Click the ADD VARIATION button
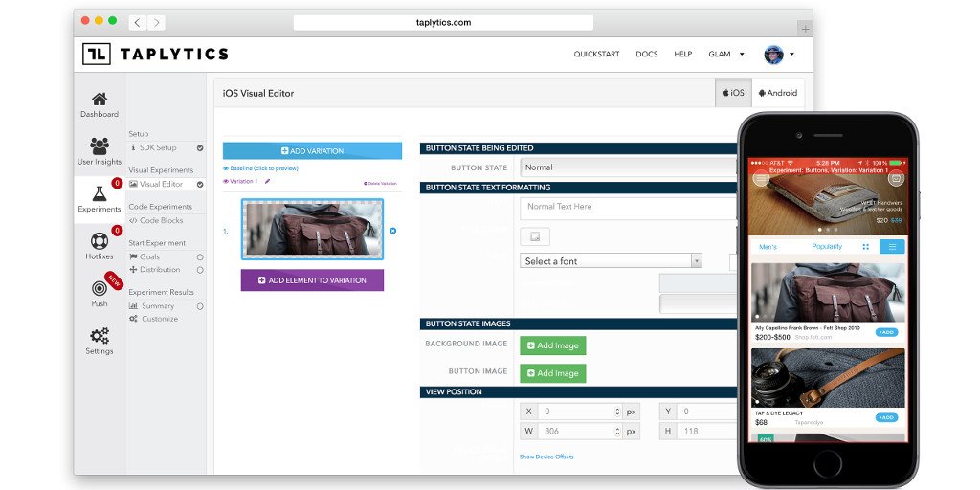This screenshot has height=490, width=980. click(x=313, y=150)
